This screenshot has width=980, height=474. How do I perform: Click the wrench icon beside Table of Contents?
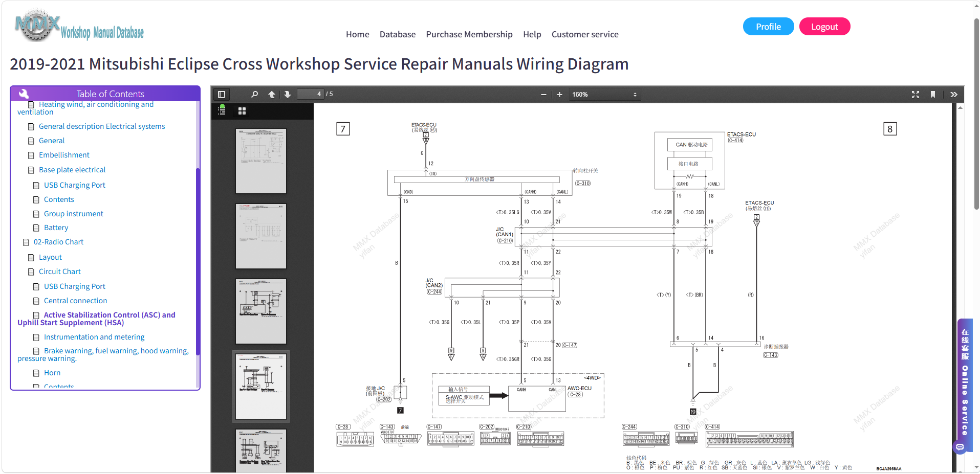point(24,94)
